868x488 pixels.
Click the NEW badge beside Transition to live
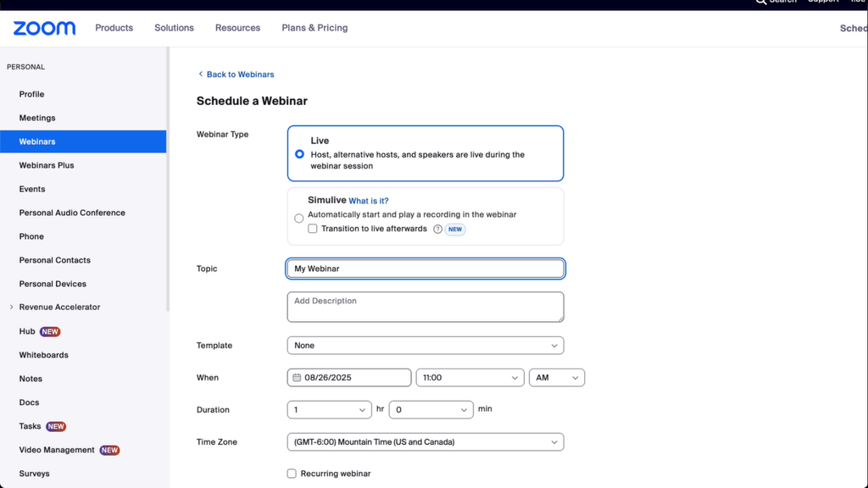455,229
